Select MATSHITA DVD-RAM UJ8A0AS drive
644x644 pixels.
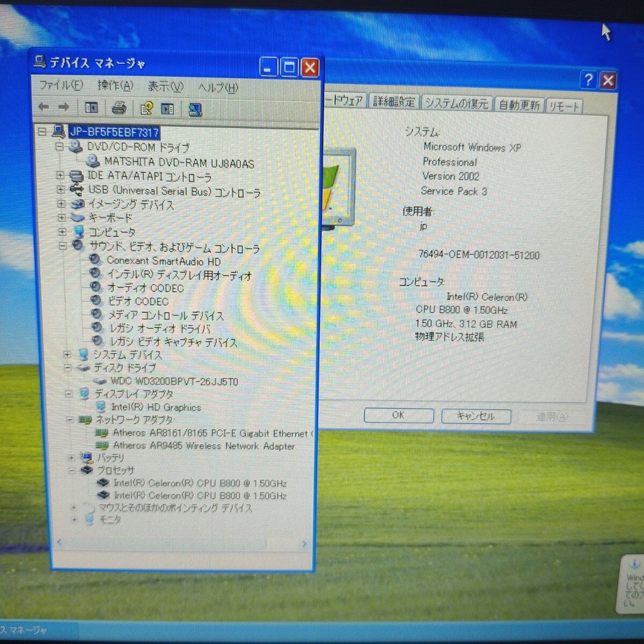[179, 163]
